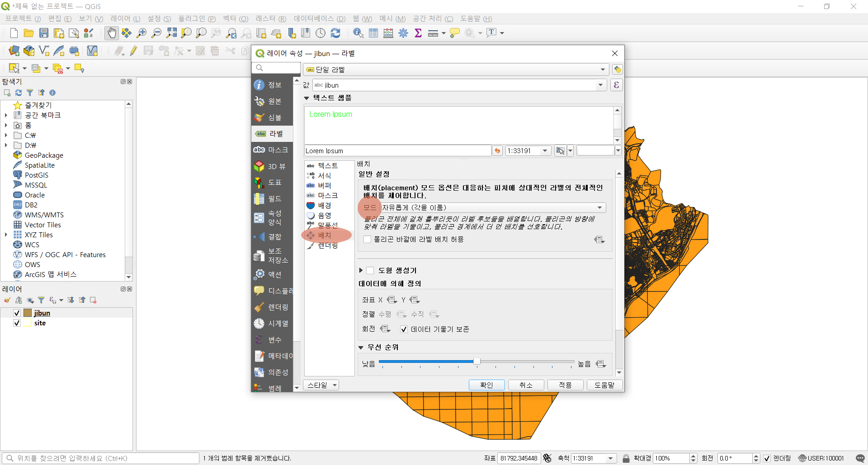Click the Cancel button in layer properties
The width and height of the screenshot is (868, 465).
coord(526,385)
